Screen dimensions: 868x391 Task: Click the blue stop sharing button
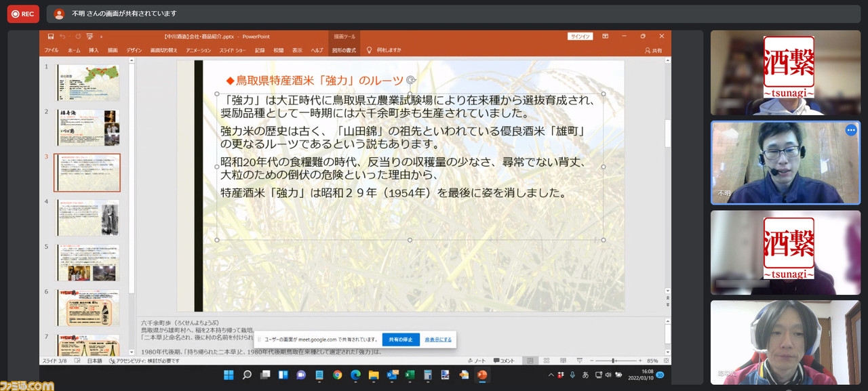coord(400,339)
